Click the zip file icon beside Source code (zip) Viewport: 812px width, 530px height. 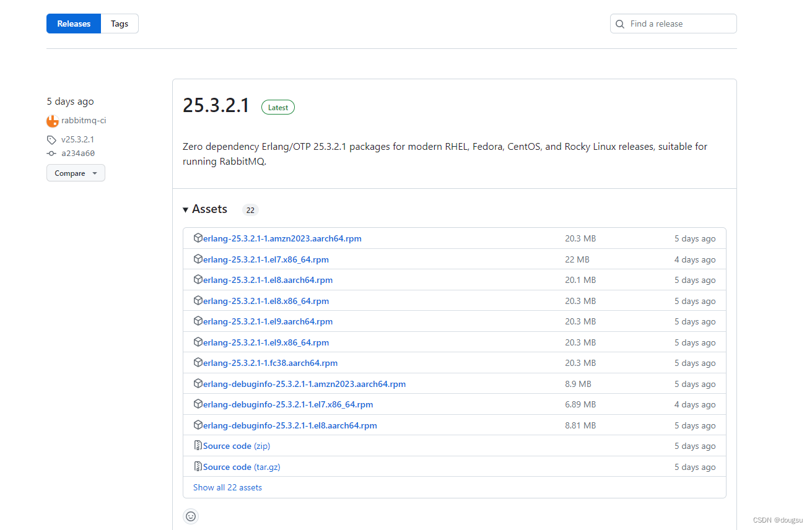coord(198,445)
